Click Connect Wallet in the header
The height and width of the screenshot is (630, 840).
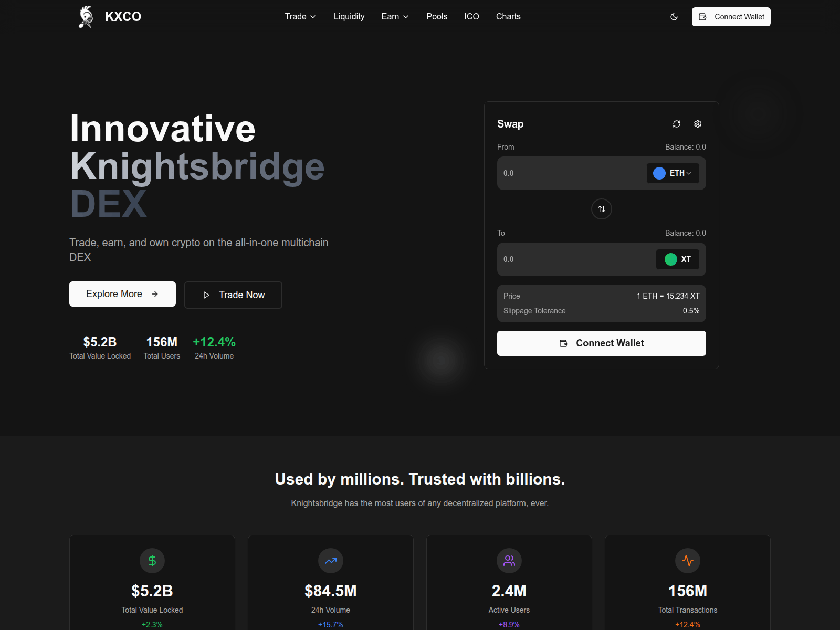[731, 17]
